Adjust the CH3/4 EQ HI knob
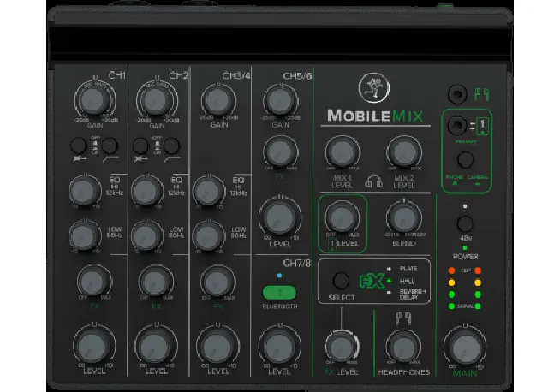 [x=209, y=191]
